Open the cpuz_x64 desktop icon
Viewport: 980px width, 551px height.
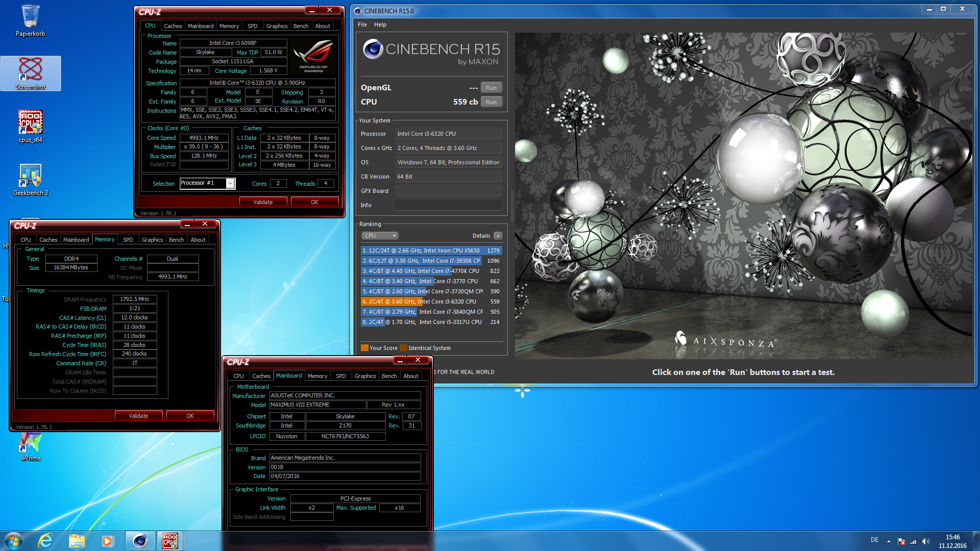(x=31, y=127)
